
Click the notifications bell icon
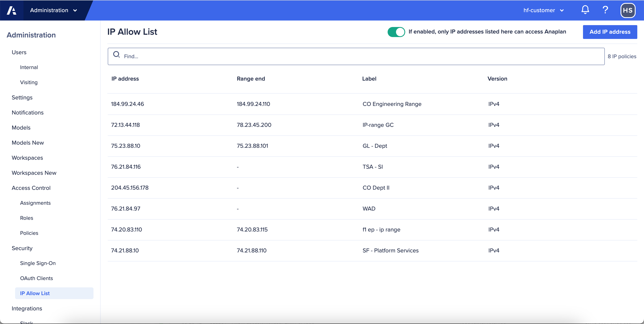point(585,10)
